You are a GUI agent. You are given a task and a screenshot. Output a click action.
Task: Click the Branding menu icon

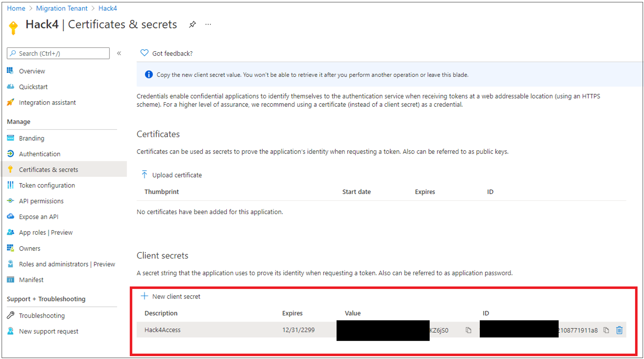10,138
